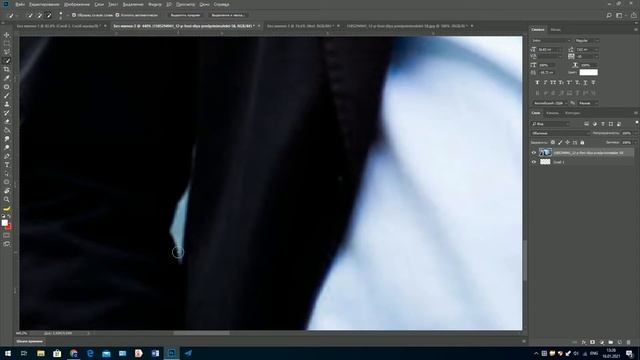Image resolution: width=640 pixels, height=360 pixels.
Task: Open the layer filter kind dropdown
Action: point(550,124)
